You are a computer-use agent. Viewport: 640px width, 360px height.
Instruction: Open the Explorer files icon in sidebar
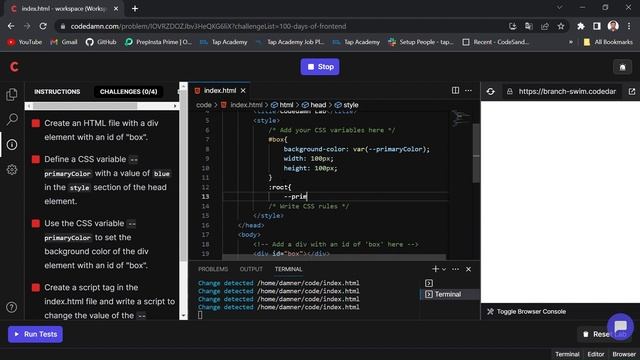click(x=12, y=95)
